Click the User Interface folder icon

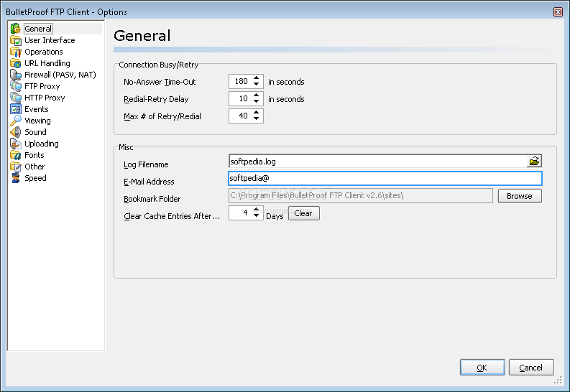pyautogui.click(x=16, y=40)
